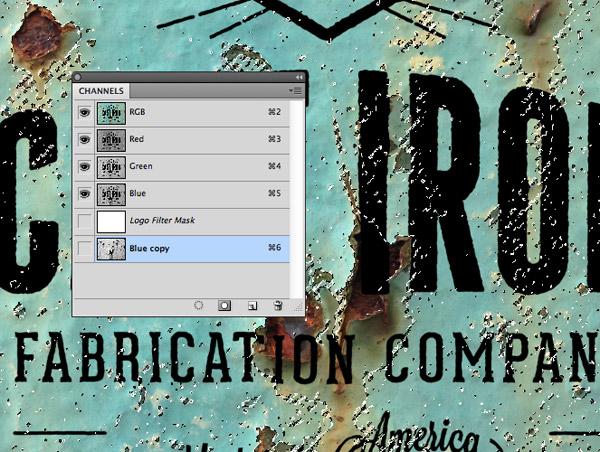Viewport: 600px width, 452px height.
Task: Click Save selection as channel icon
Action: (225, 304)
